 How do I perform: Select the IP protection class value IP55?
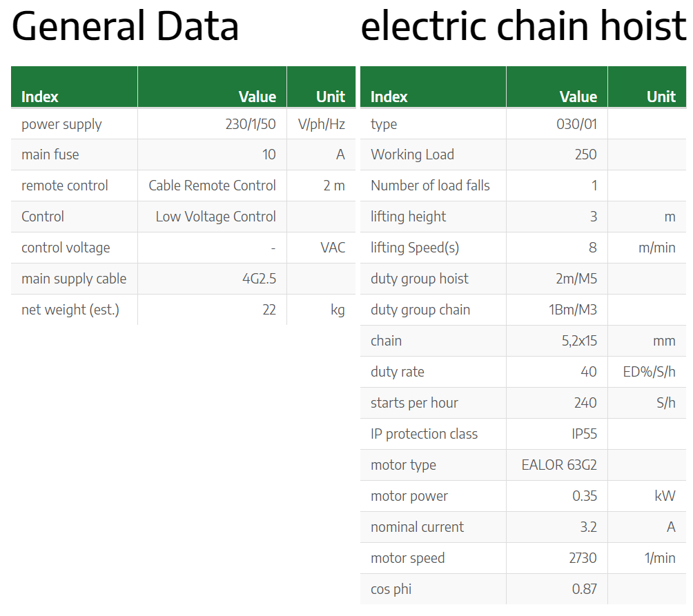coord(584,434)
